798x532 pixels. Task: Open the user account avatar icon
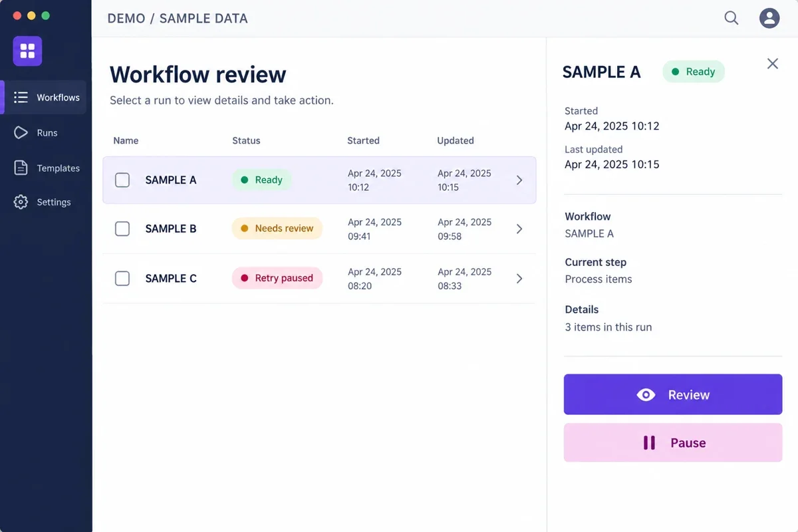pos(769,18)
